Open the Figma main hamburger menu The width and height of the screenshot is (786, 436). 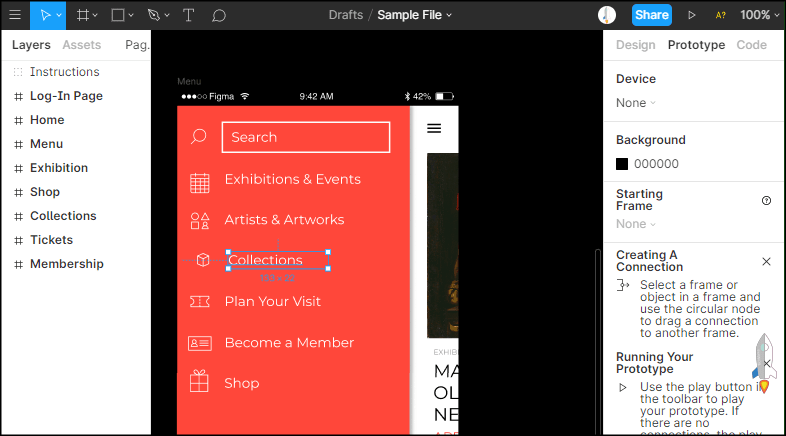pos(15,15)
